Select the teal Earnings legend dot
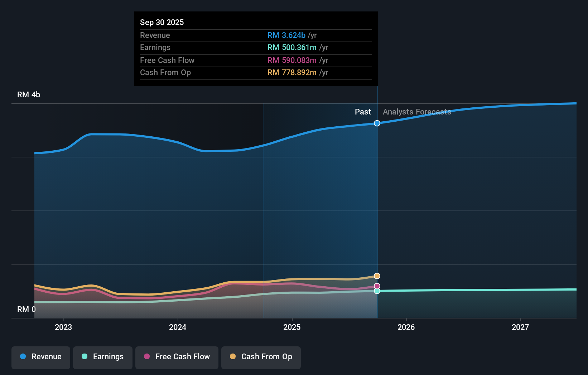 [84, 357]
